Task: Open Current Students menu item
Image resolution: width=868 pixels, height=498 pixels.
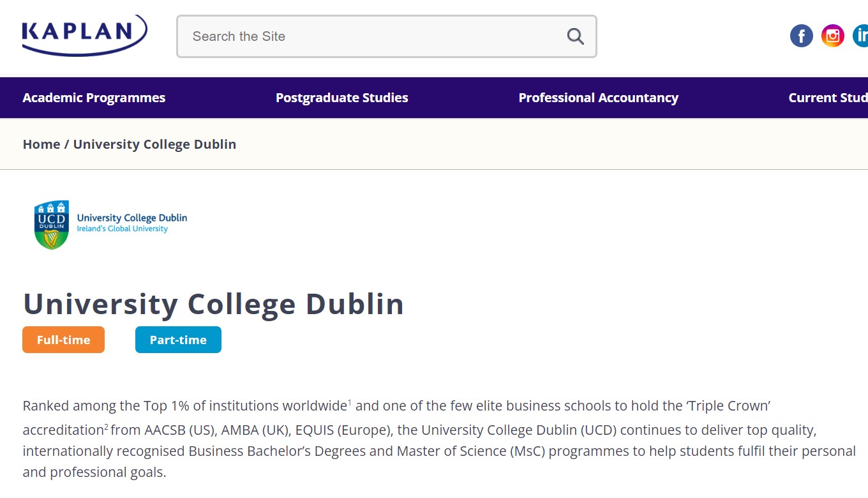Action: [x=828, y=98]
